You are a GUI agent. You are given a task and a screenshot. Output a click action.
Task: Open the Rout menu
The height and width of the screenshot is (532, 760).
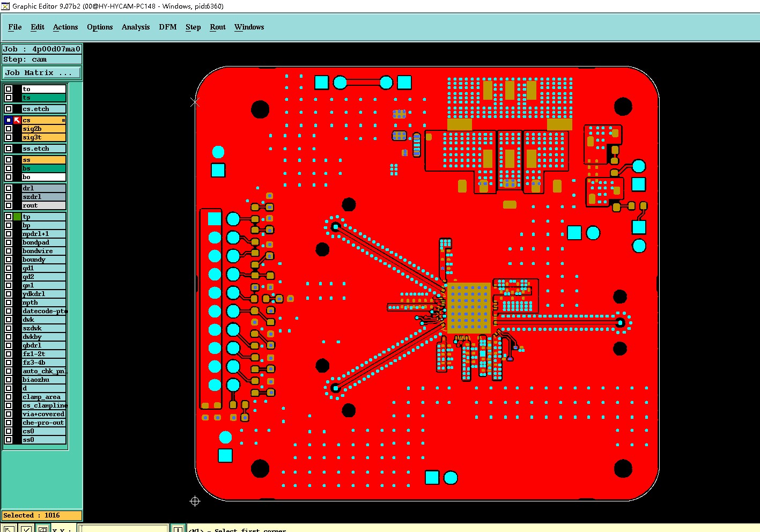[x=218, y=27]
